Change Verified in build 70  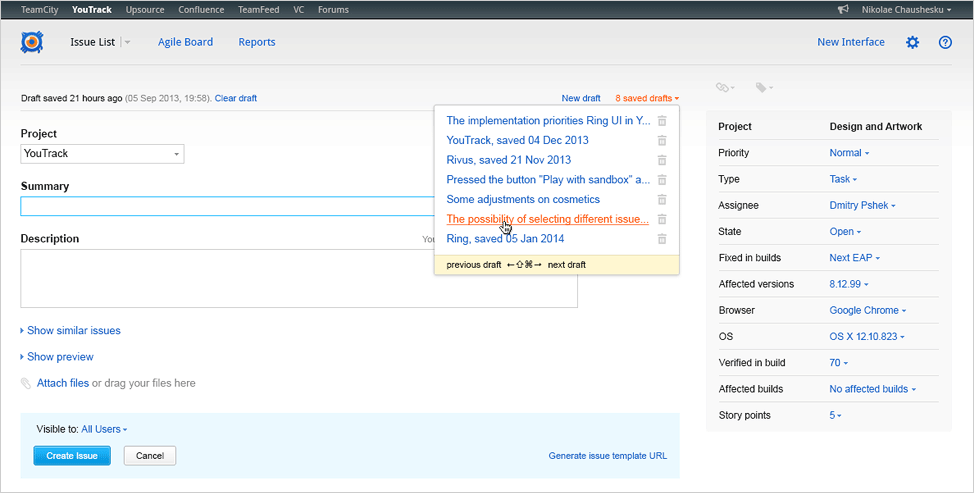839,363
